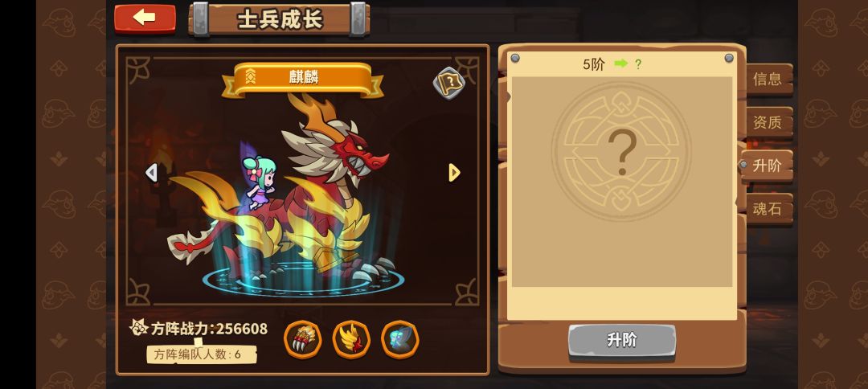This screenshot has width=868, height=389.
Task: Tap the blue fairy skill icon
Action: (400, 339)
